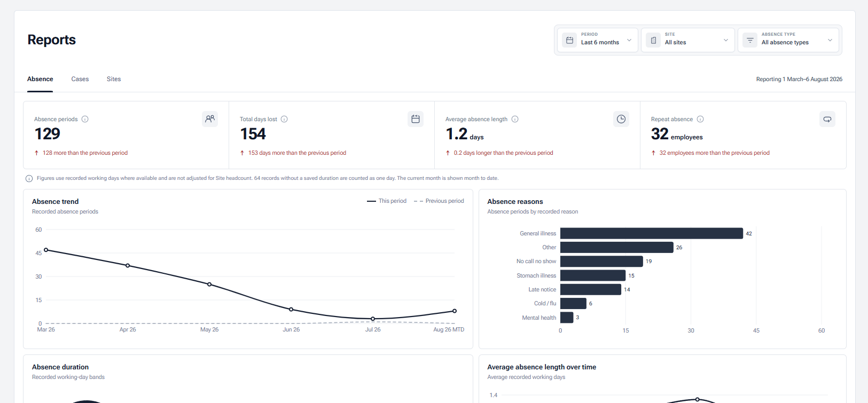Image resolution: width=868 pixels, height=403 pixels.
Task: Click the up arrow beside 0.2 days longer
Action: (x=448, y=153)
